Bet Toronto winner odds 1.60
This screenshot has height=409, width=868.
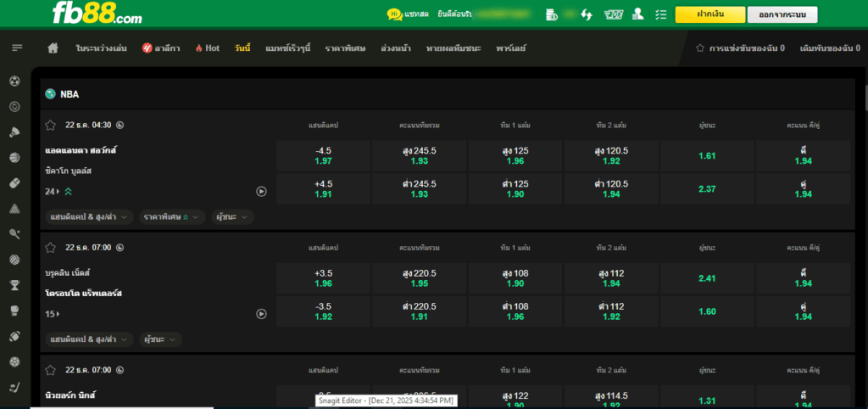point(708,311)
